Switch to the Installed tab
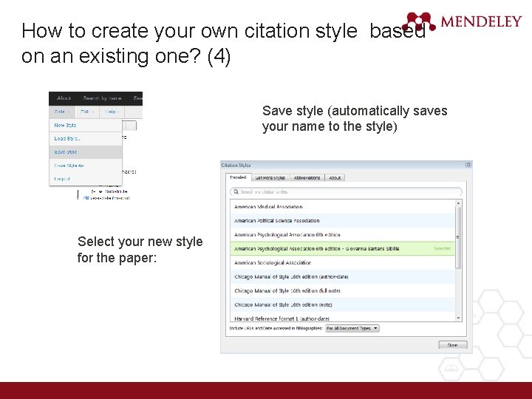Viewport: 532px width, 399px height. [238, 177]
